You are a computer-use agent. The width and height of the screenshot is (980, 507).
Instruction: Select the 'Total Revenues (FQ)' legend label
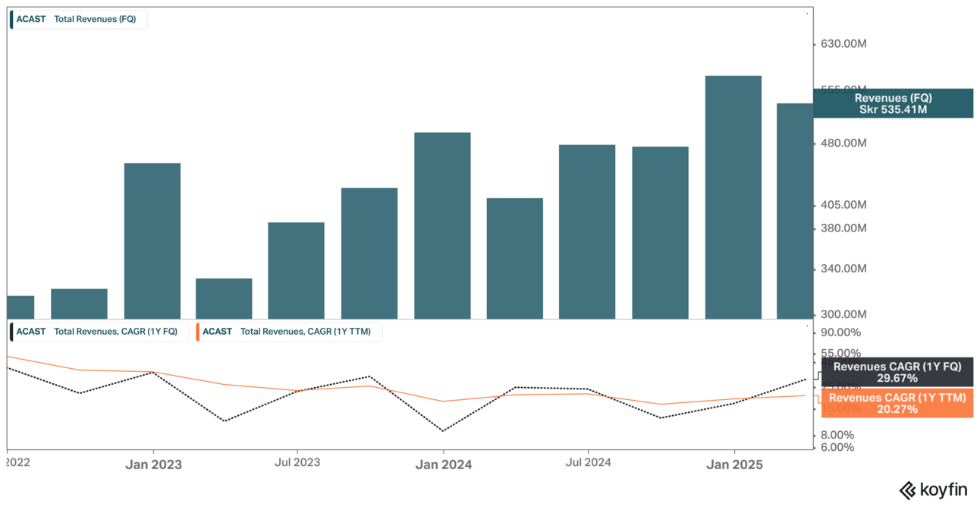(x=95, y=20)
